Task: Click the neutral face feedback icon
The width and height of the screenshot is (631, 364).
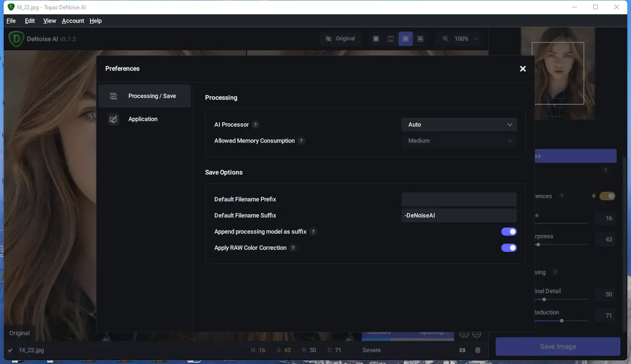Action: 477,334
